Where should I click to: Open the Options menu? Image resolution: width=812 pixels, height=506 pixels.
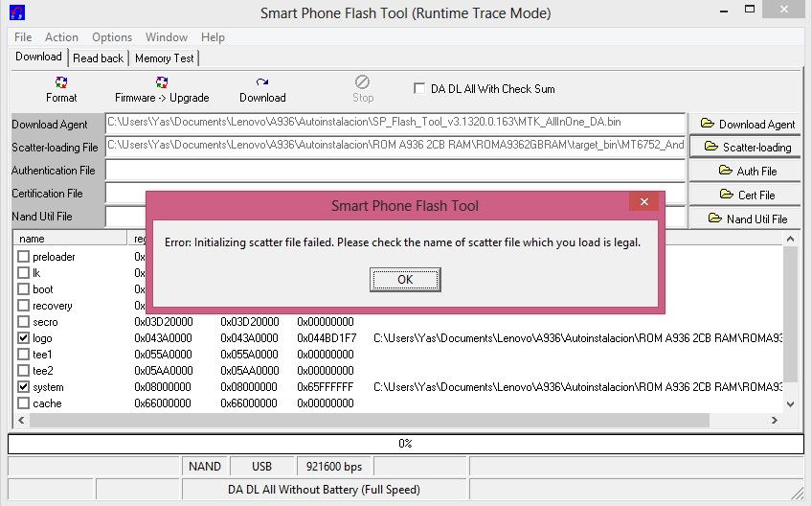(x=112, y=37)
